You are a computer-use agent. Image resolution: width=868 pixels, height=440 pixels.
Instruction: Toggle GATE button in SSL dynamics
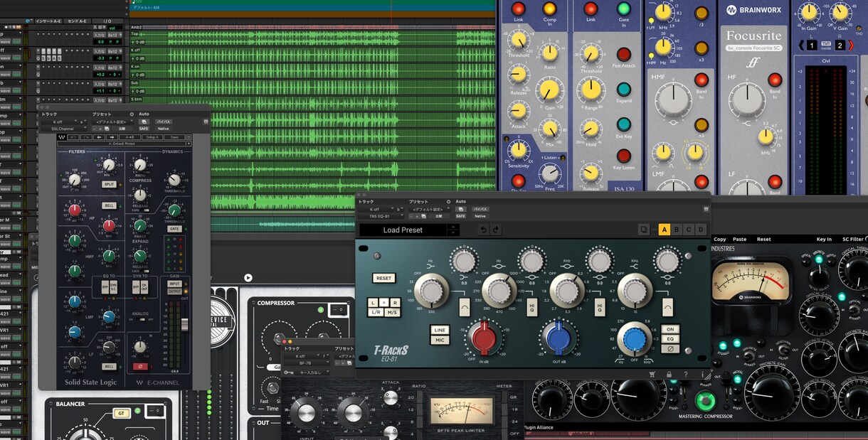pos(174,229)
